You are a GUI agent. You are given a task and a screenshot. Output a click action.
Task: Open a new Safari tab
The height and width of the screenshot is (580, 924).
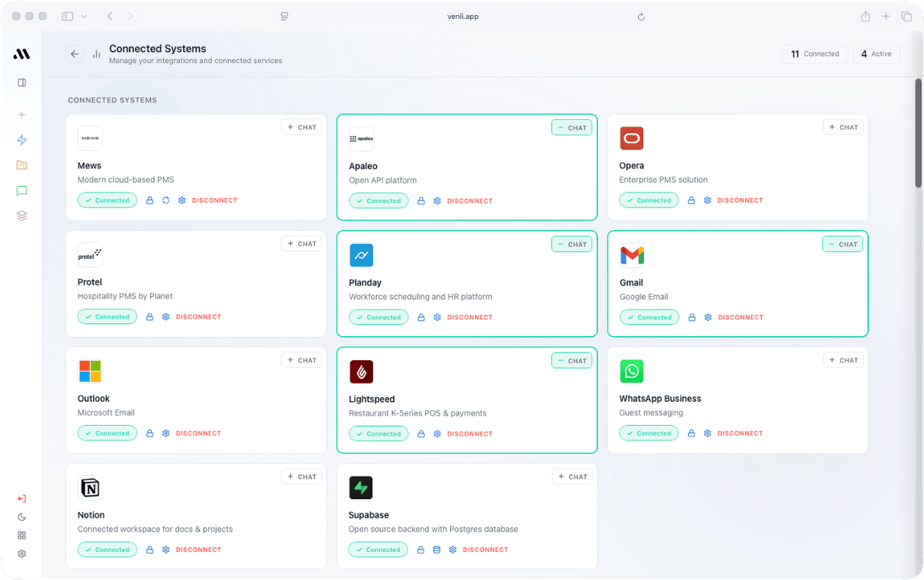(885, 17)
